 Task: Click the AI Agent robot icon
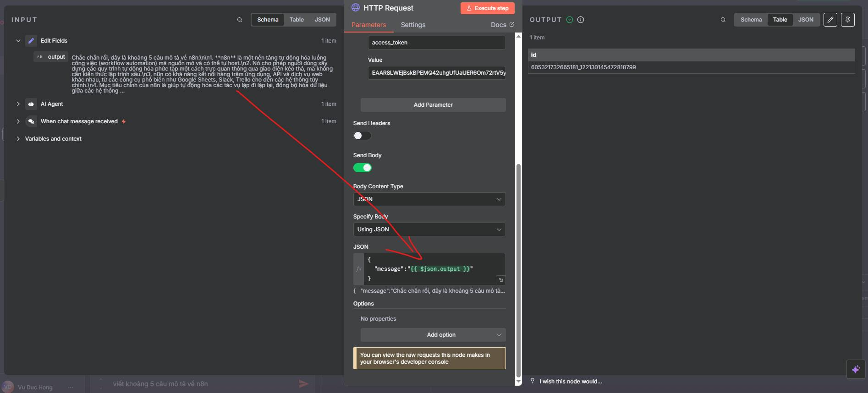(x=31, y=104)
